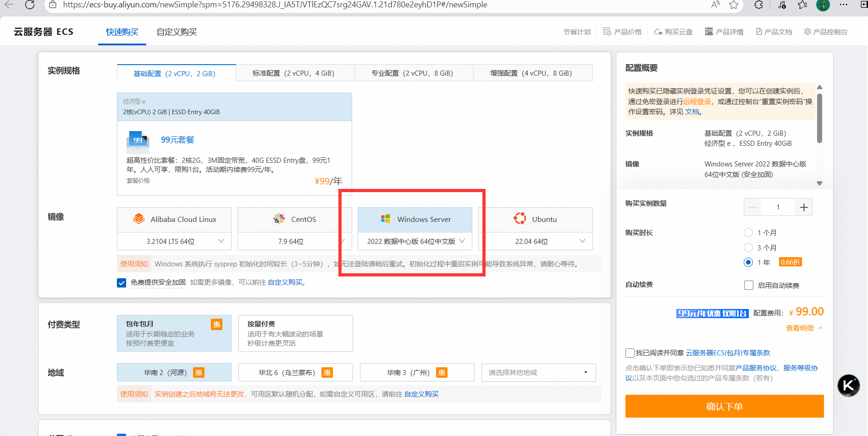
Task: Select the Alibaba Cloud Linux logo
Action: (x=139, y=219)
